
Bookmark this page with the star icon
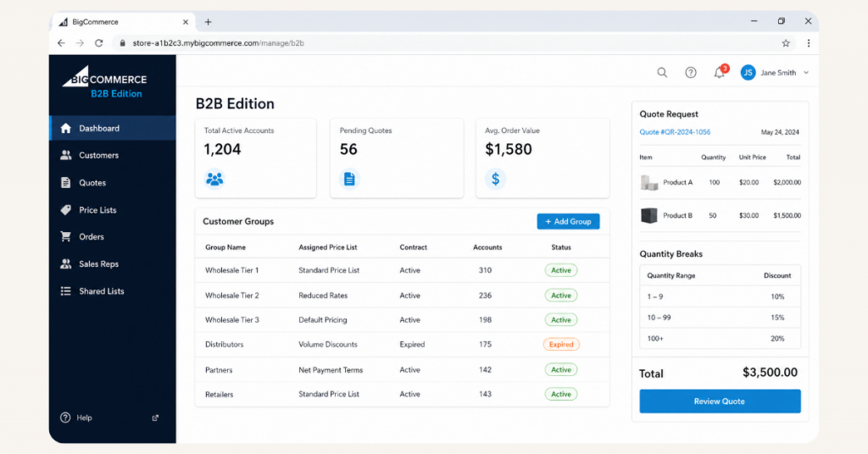(786, 43)
